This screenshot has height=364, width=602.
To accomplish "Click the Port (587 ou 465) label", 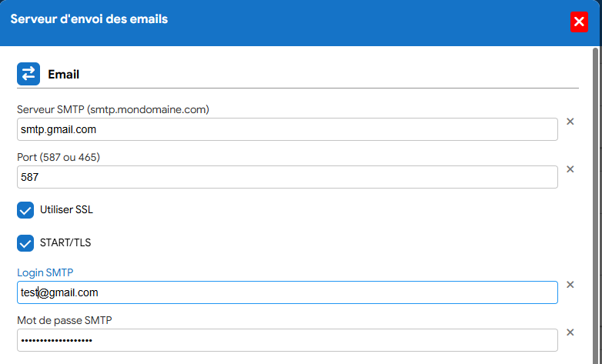I will [59, 157].
